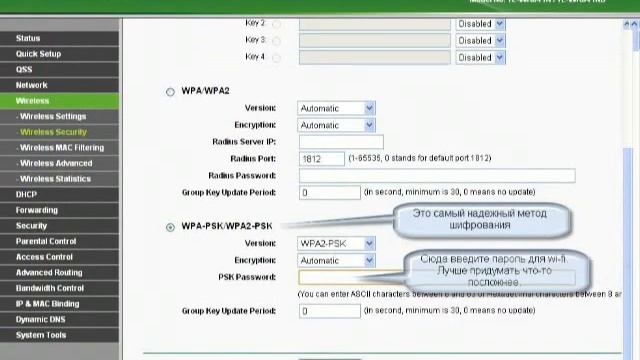Click the Radius Port field showing 1812

(322, 159)
